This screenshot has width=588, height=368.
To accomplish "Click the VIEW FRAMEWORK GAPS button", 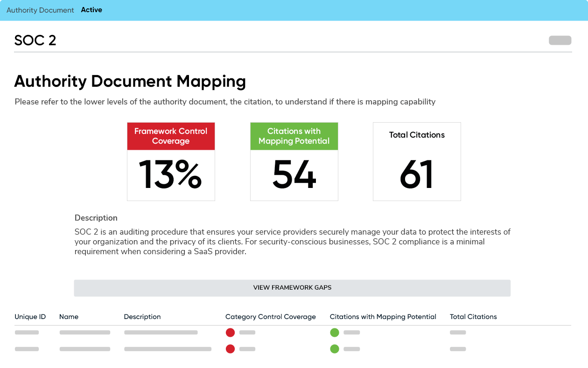I will [292, 288].
